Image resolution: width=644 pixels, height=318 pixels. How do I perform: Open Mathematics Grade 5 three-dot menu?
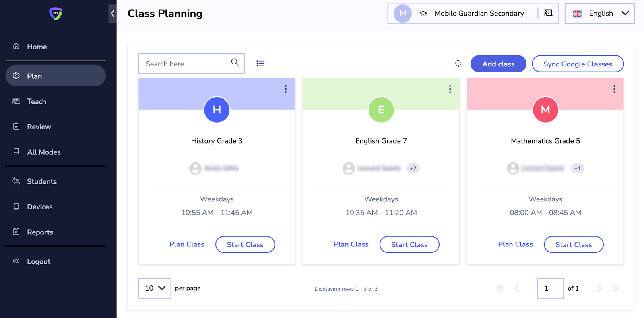tap(614, 89)
